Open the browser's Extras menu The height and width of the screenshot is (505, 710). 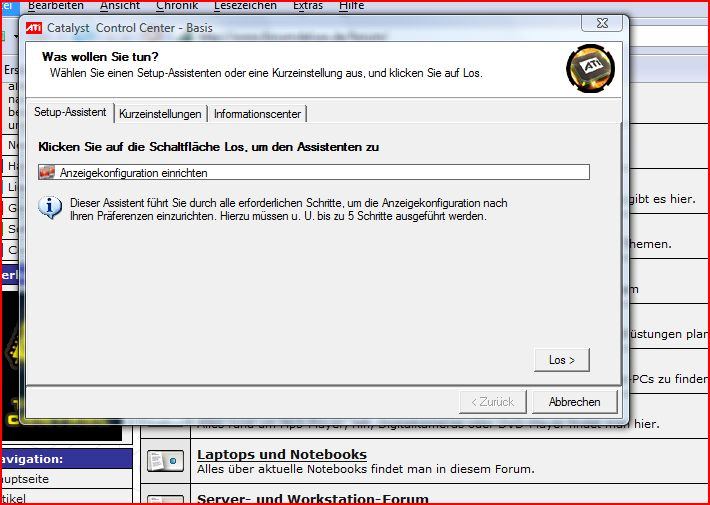308,5
